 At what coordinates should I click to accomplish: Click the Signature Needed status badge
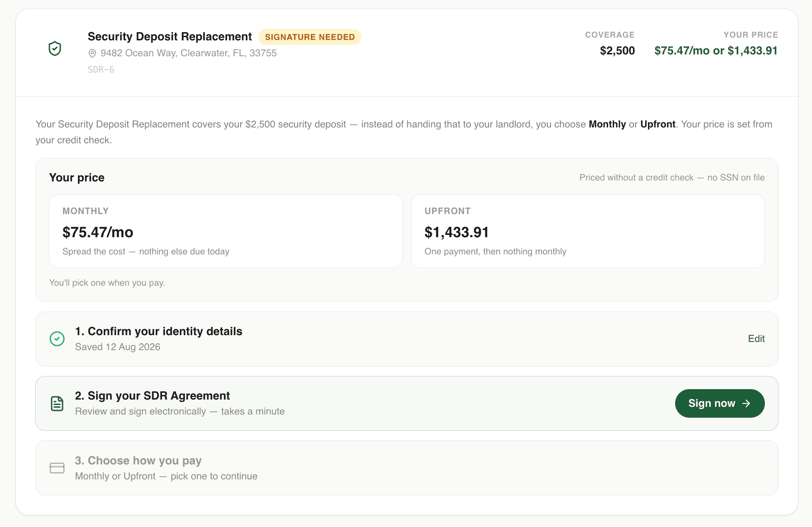pos(310,37)
